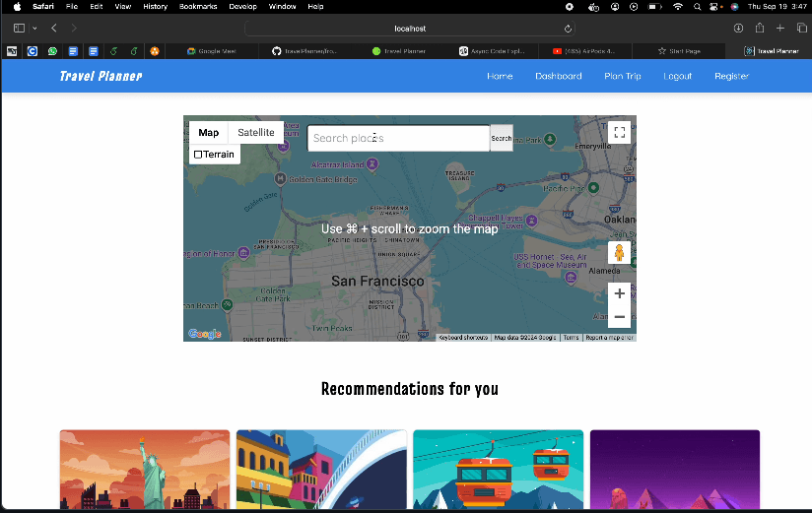Click the Share icon in Safari toolbar
The height and width of the screenshot is (513, 812).
coord(760,28)
